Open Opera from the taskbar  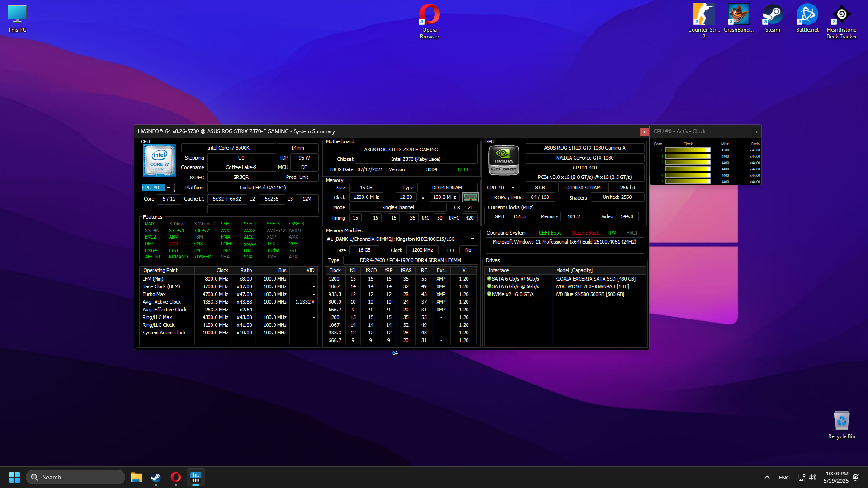pos(175,477)
